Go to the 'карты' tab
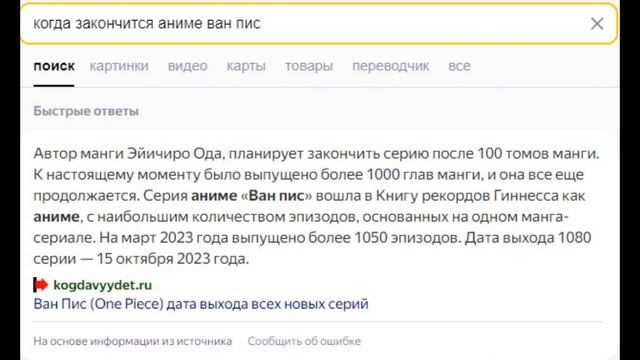 tap(246, 66)
